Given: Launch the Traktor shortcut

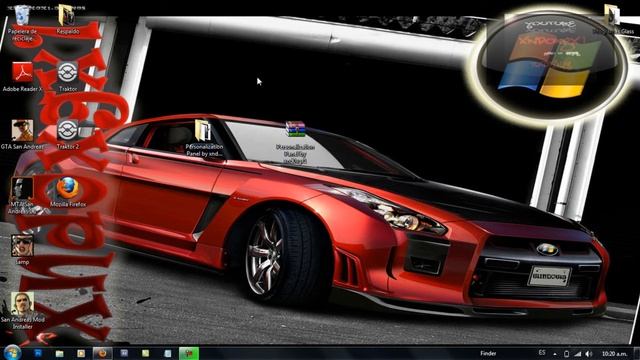Looking at the screenshot, I should pos(68,76).
